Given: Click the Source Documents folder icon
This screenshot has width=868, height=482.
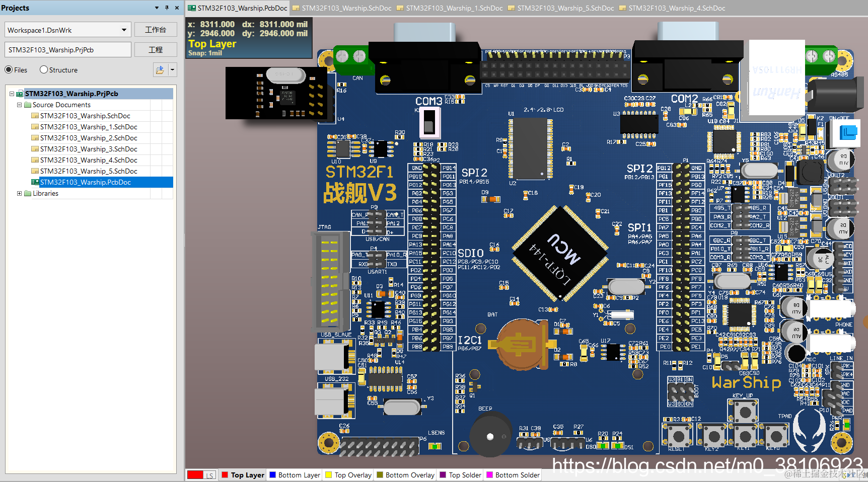Looking at the screenshot, I should [28, 105].
